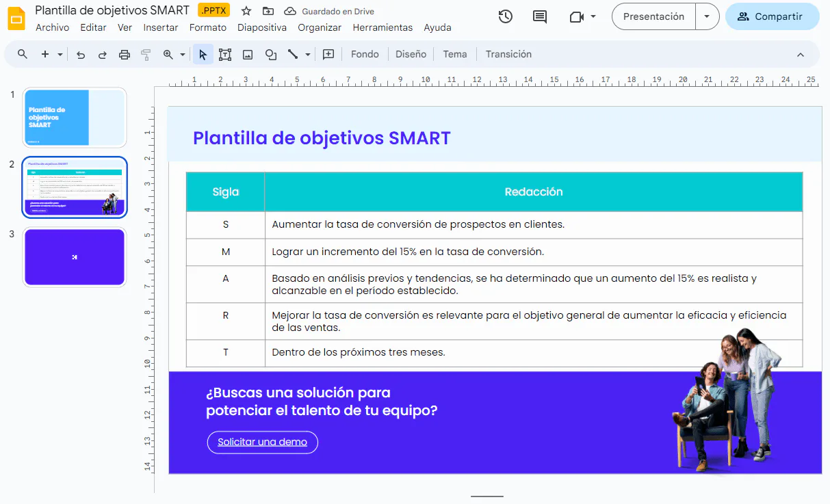Image resolution: width=830 pixels, height=504 pixels.
Task: Open comment history icon
Action: pyautogui.click(x=539, y=16)
